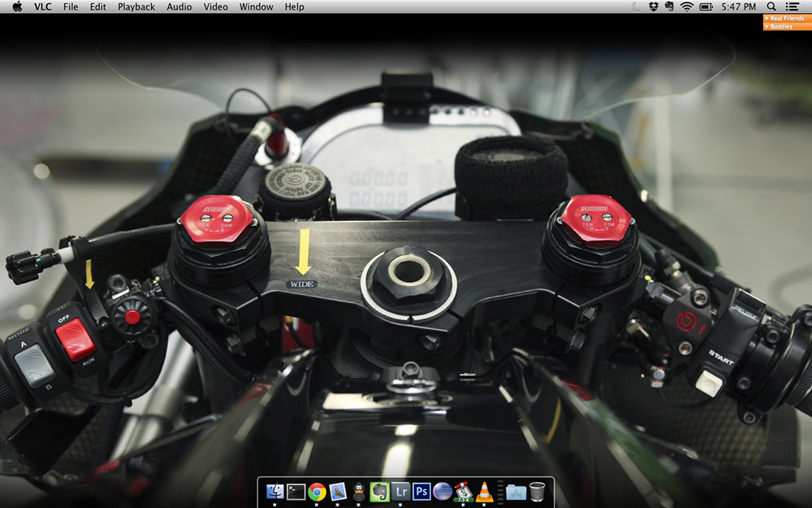Open the File menu
The image size is (812, 508).
pyautogui.click(x=71, y=7)
